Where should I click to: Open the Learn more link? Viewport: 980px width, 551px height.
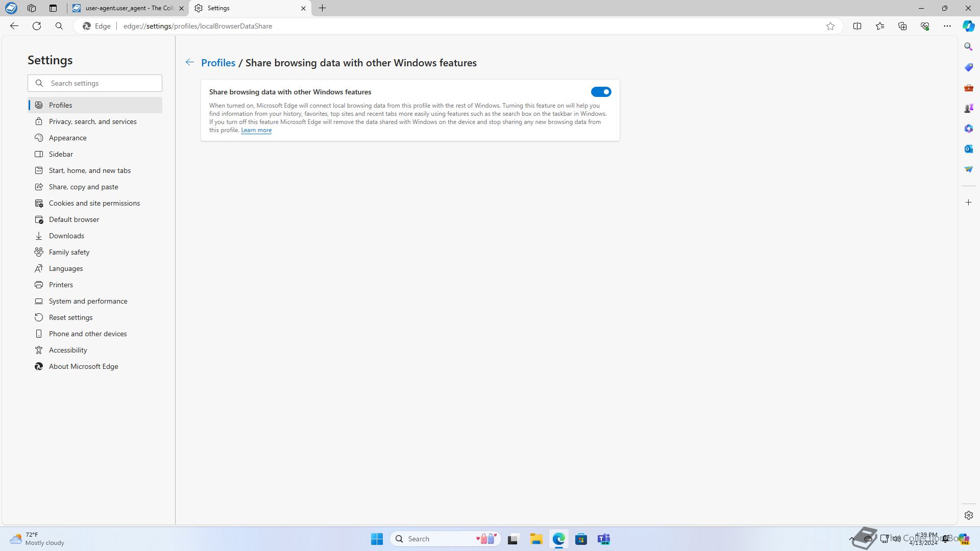[x=256, y=130]
